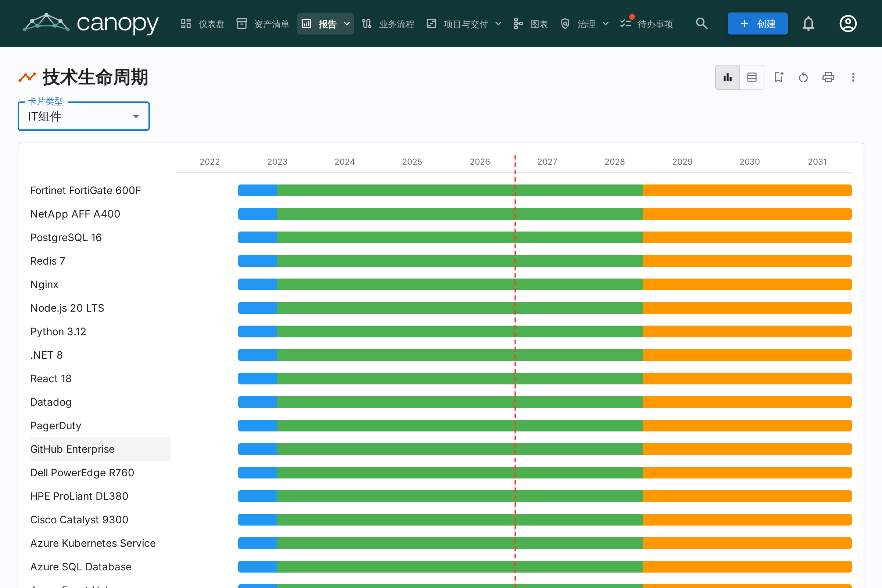Click the green bar in the Datadog row
This screenshot has width=882, height=588.
pos(460,402)
